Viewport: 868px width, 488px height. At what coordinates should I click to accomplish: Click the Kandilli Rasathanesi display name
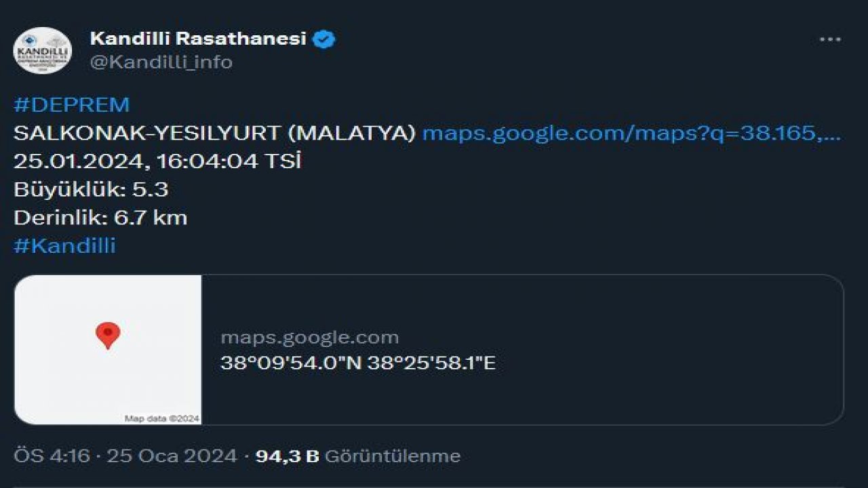[199, 39]
